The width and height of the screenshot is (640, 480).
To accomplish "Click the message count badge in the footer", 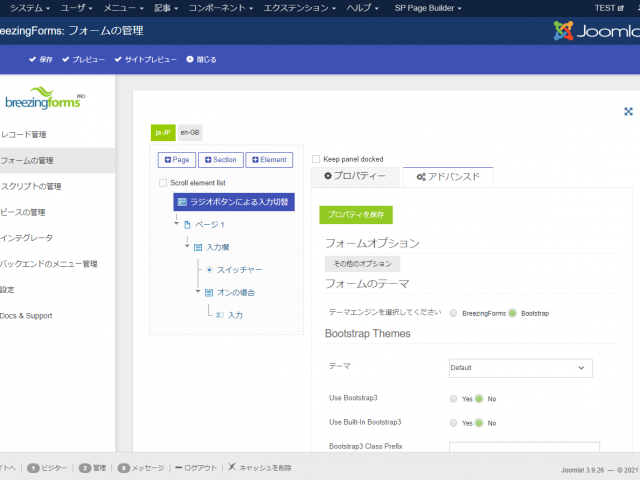I will coord(123,468).
